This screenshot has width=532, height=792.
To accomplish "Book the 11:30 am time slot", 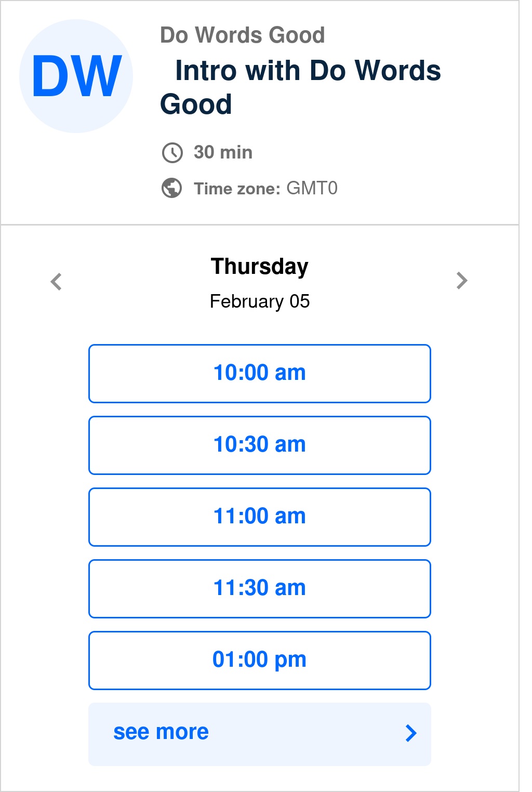I will tap(260, 588).
